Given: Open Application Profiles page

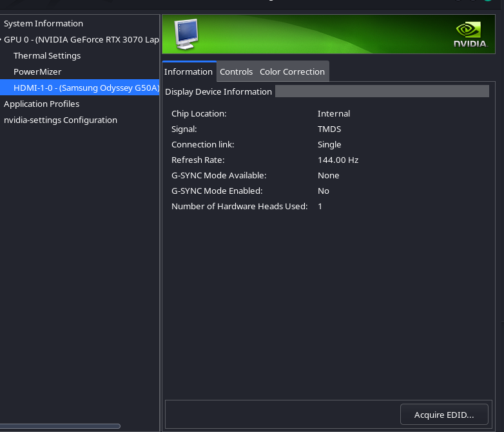Looking at the screenshot, I should click(x=41, y=104).
